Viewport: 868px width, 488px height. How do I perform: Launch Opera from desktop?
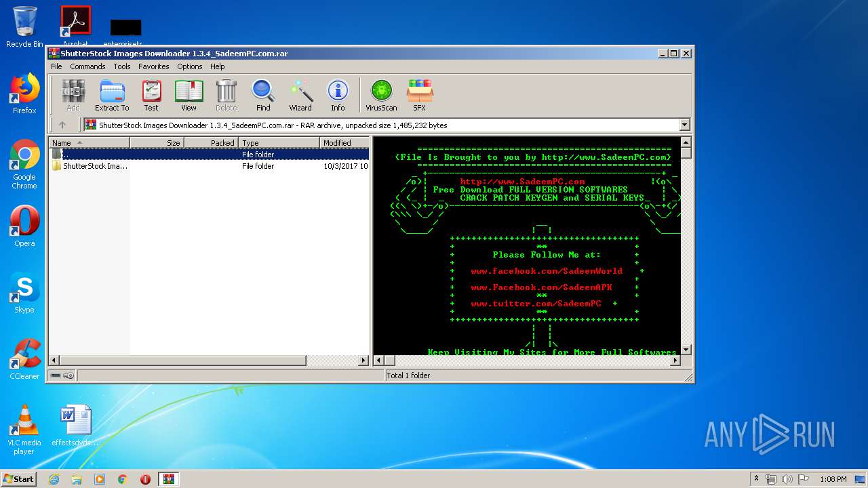coord(24,226)
